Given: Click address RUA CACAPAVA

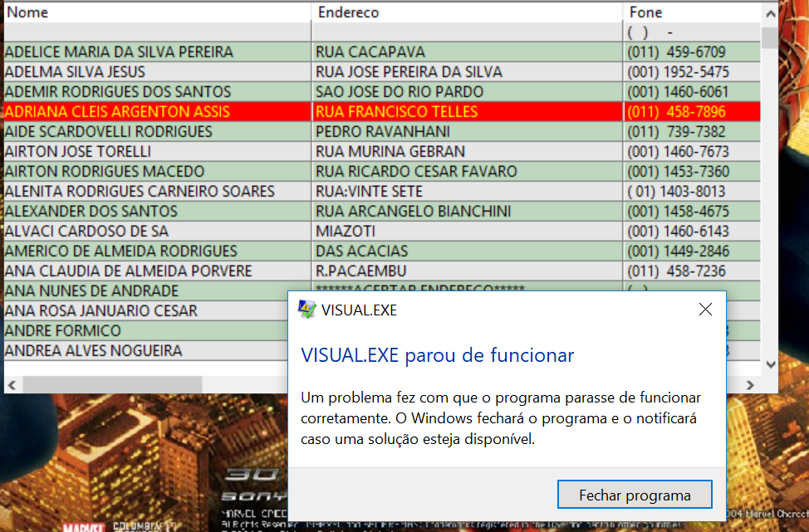Looking at the screenshot, I should coord(370,52).
